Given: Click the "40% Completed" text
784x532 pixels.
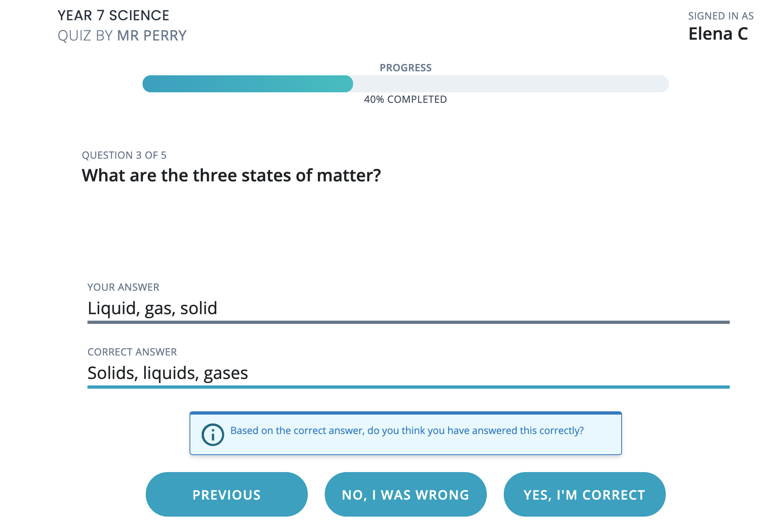Looking at the screenshot, I should (x=405, y=100).
